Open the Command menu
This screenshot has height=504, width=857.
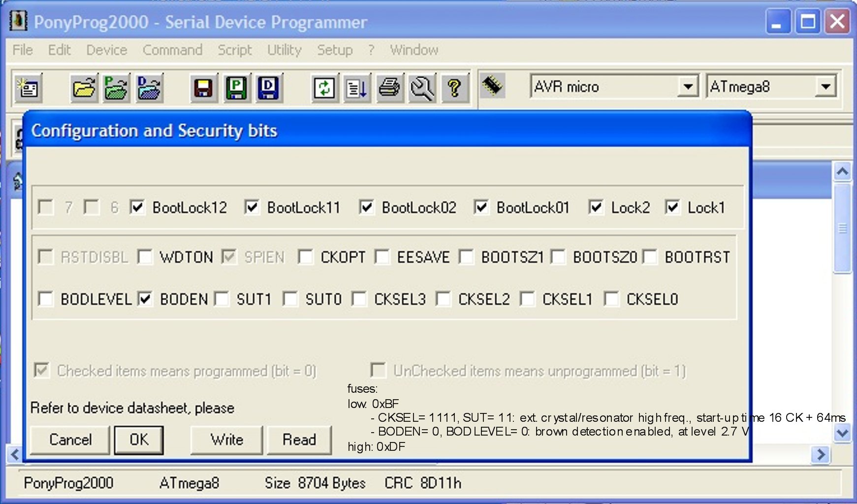(x=172, y=50)
